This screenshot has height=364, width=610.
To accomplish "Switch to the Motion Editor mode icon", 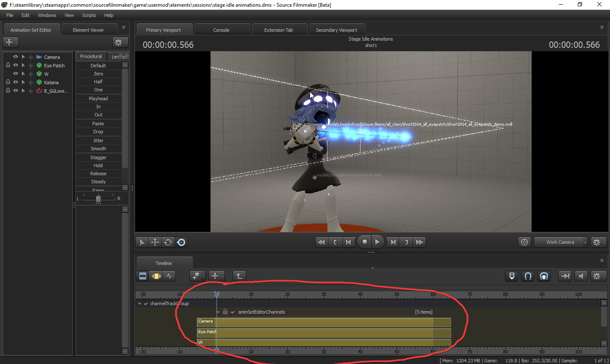I will [x=156, y=276].
